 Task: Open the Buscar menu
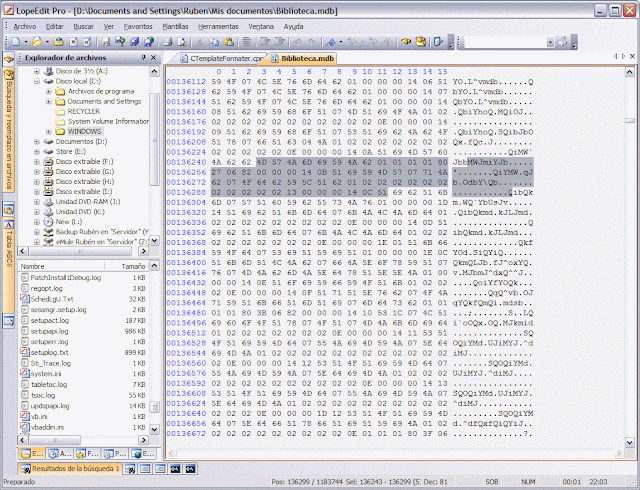click(84, 27)
